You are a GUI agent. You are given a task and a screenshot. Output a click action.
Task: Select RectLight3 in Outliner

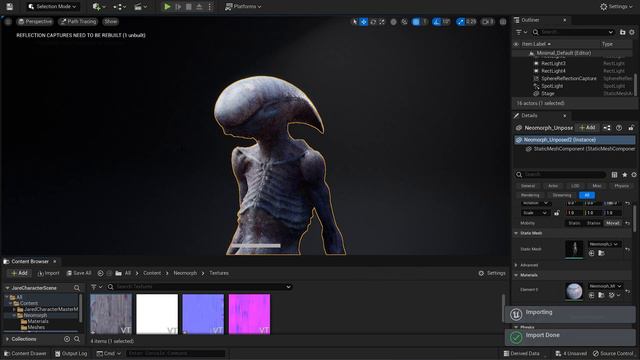553,63
